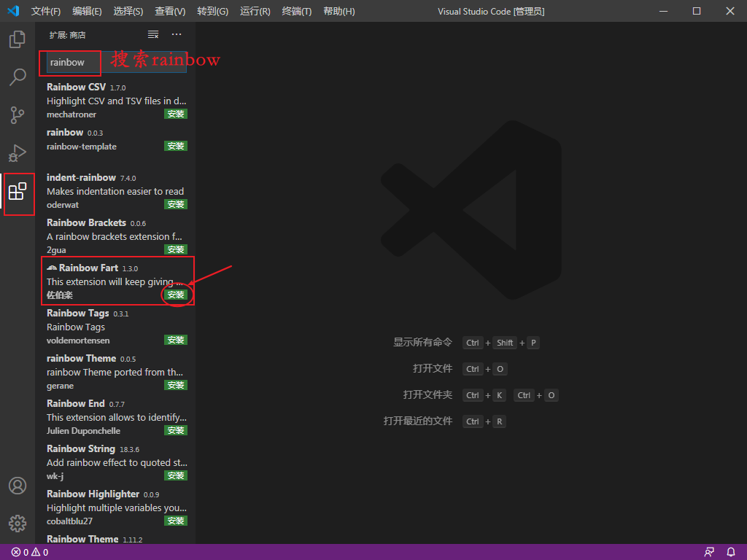The width and height of the screenshot is (747, 560).
Task: Install the Rainbow CSV extension
Action: (x=176, y=114)
